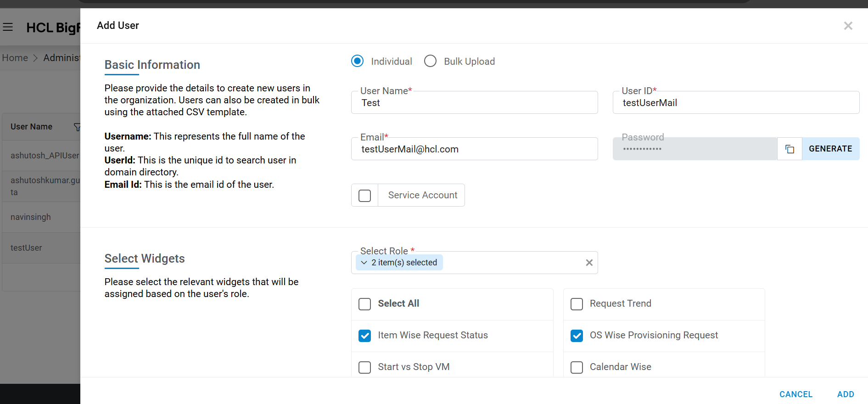868x404 pixels.
Task: Click the filter icon beside User Name
Action: tap(77, 127)
